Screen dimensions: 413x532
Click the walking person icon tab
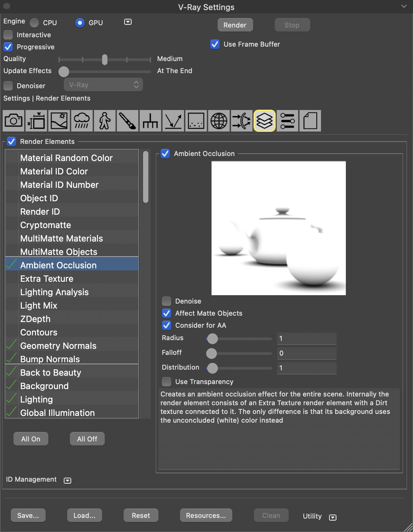[x=105, y=121]
